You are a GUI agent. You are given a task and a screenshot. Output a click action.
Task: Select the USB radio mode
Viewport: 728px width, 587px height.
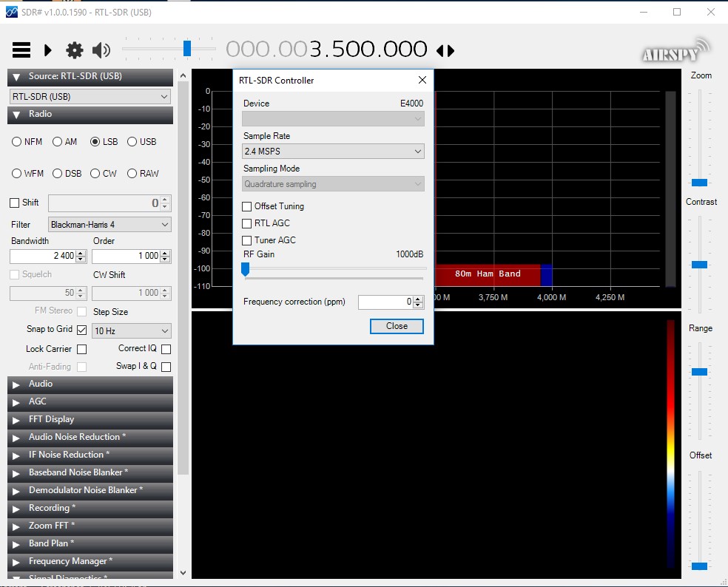tap(141, 141)
